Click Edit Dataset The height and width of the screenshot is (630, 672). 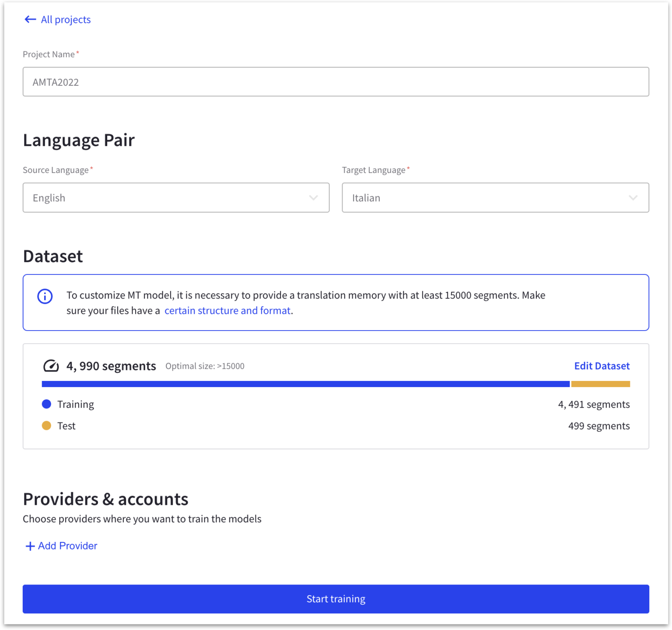(x=602, y=366)
